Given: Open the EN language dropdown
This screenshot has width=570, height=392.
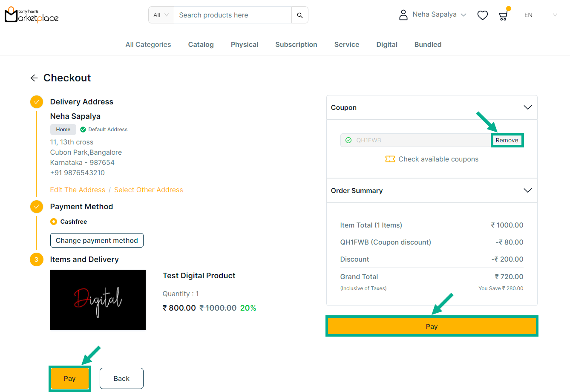Looking at the screenshot, I should (x=540, y=15).
